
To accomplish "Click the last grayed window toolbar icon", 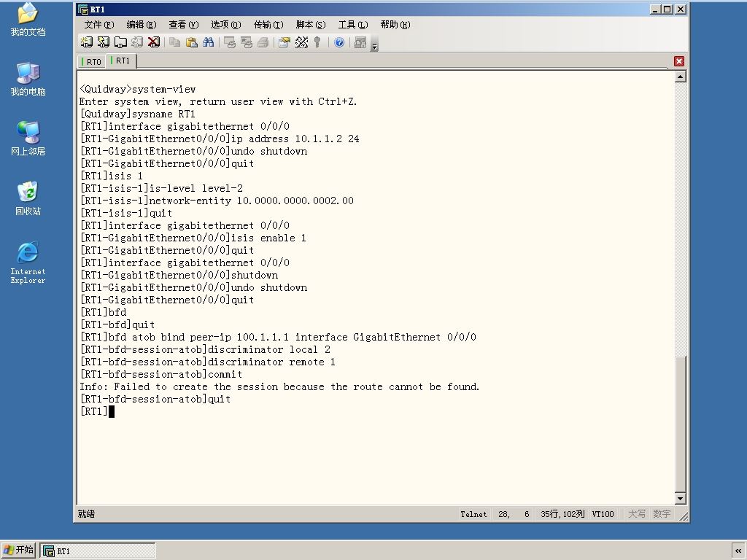I will (x=360, y=42).
